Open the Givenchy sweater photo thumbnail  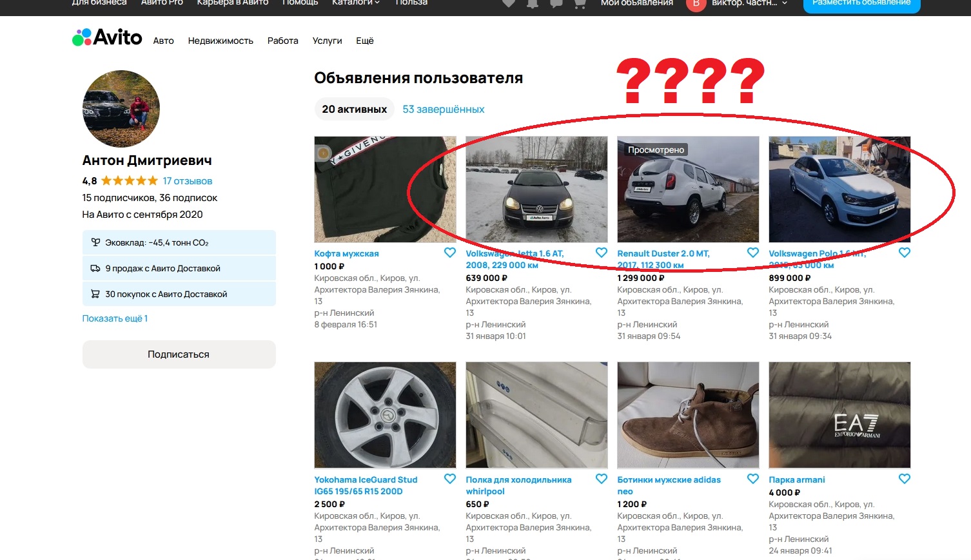(x=386, y=189)
